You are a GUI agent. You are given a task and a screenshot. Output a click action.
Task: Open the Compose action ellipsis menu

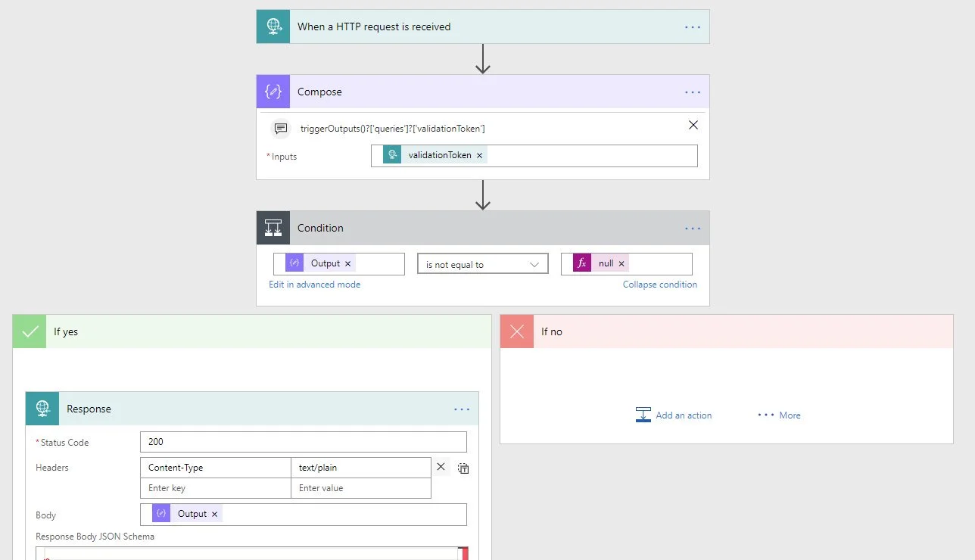point(693,92)
